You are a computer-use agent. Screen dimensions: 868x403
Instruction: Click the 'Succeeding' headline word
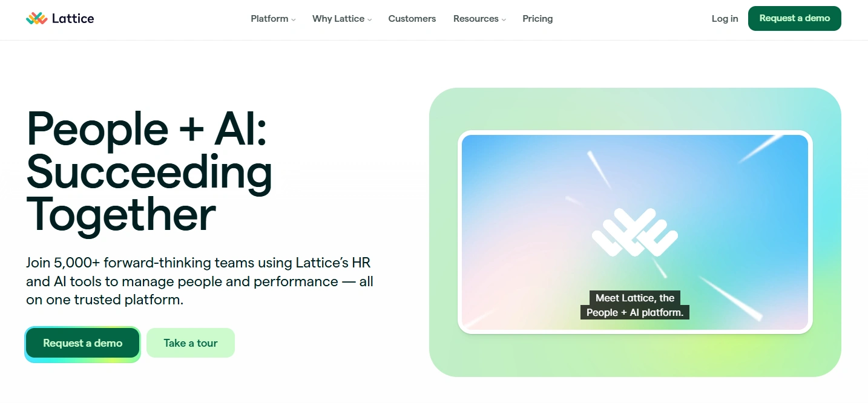[x=150, y=173]
